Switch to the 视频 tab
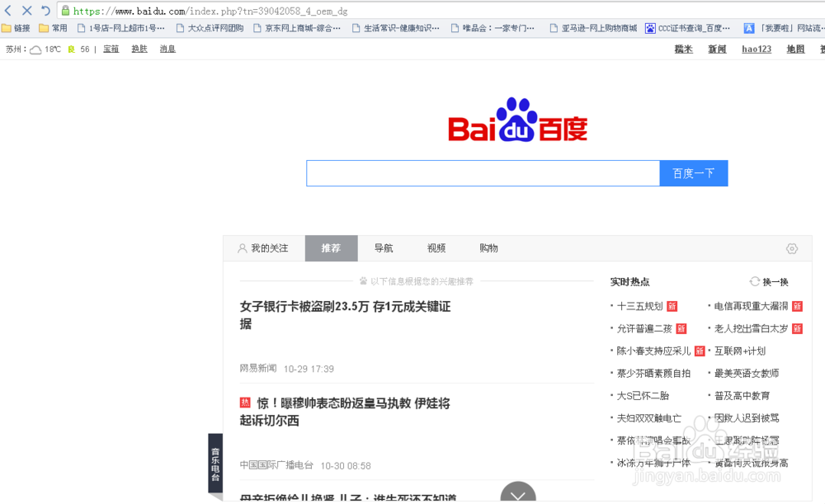825x504 pixels. (x=436, y=248)
